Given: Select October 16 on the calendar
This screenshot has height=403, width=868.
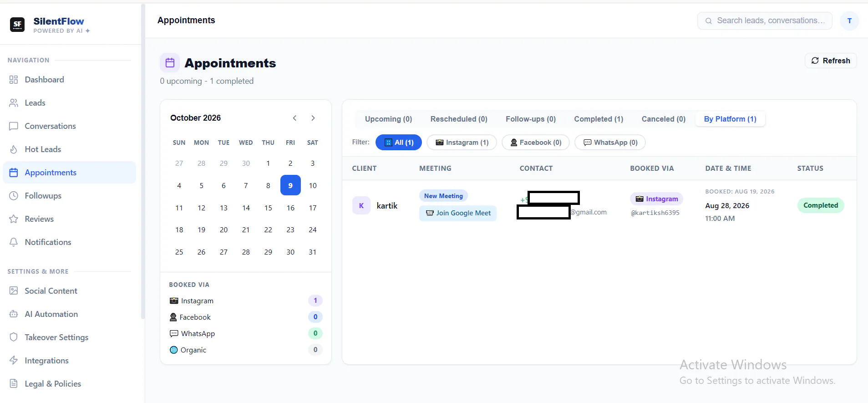Looking at the screenshot, I should 290,208.
